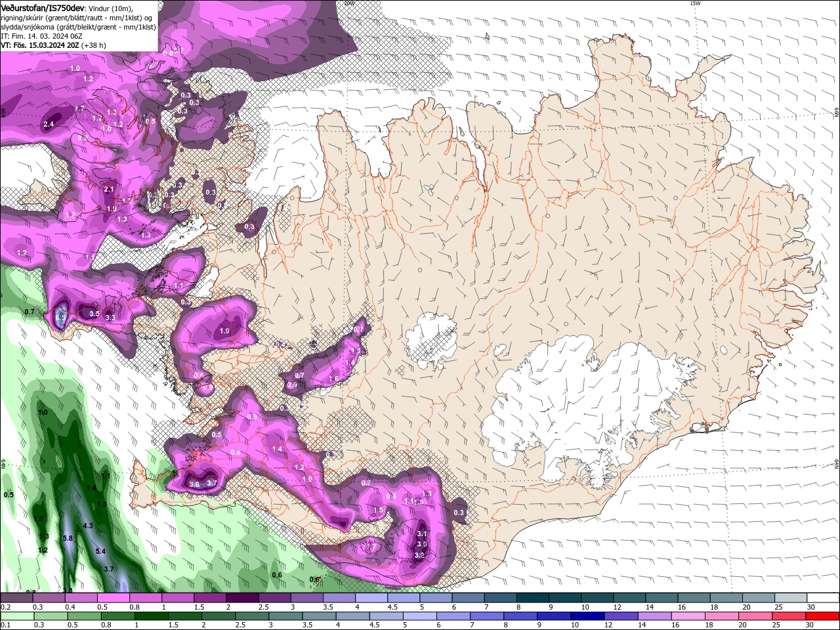Select light pink rain swatch between 16 and 18
840x630 pixels.
tap(689, 616)
